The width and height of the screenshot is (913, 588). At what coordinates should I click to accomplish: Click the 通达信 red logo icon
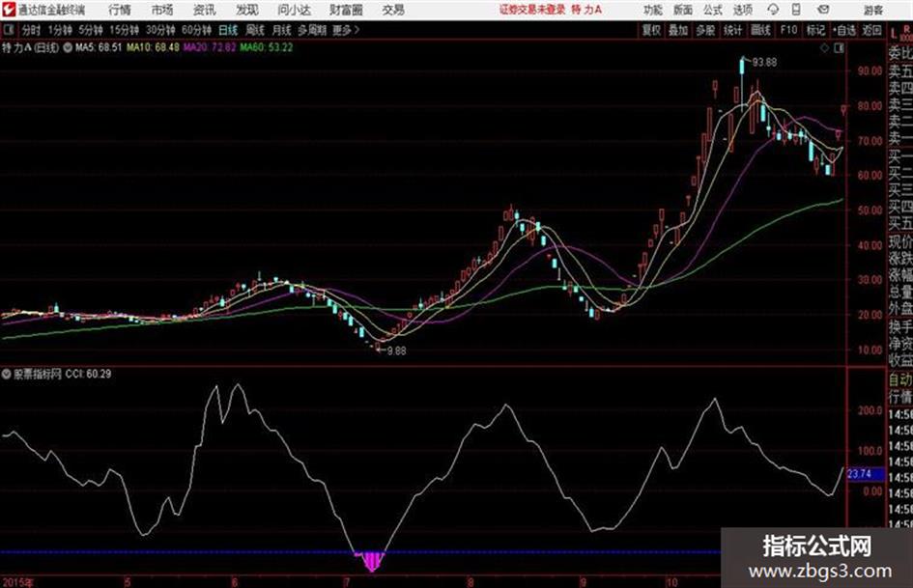click(9, 10)
